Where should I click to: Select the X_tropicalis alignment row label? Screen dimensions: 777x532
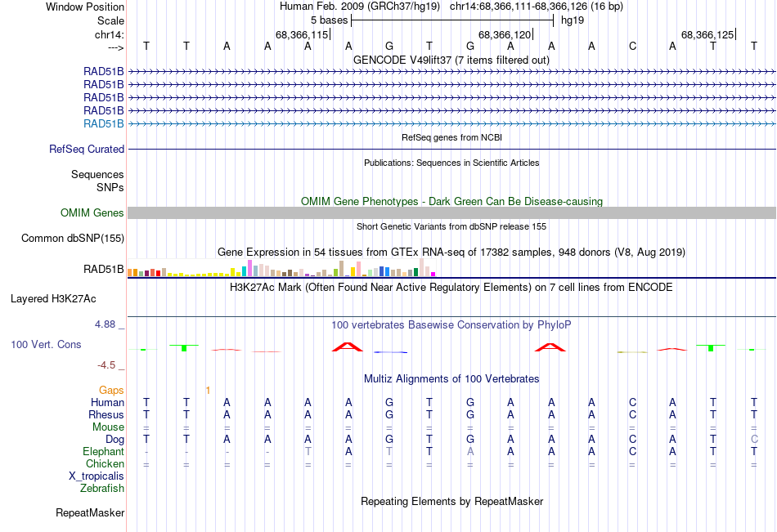(97, 476)
